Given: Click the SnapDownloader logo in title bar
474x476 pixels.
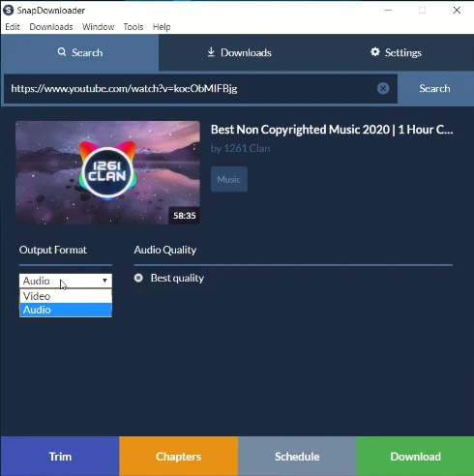Looking at the screenshot, I should pos(8,10).
